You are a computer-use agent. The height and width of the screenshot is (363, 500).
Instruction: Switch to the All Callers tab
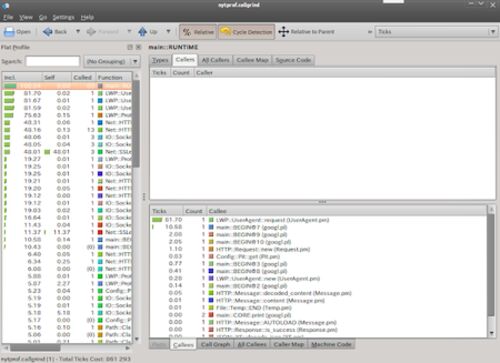click(216, 60)
